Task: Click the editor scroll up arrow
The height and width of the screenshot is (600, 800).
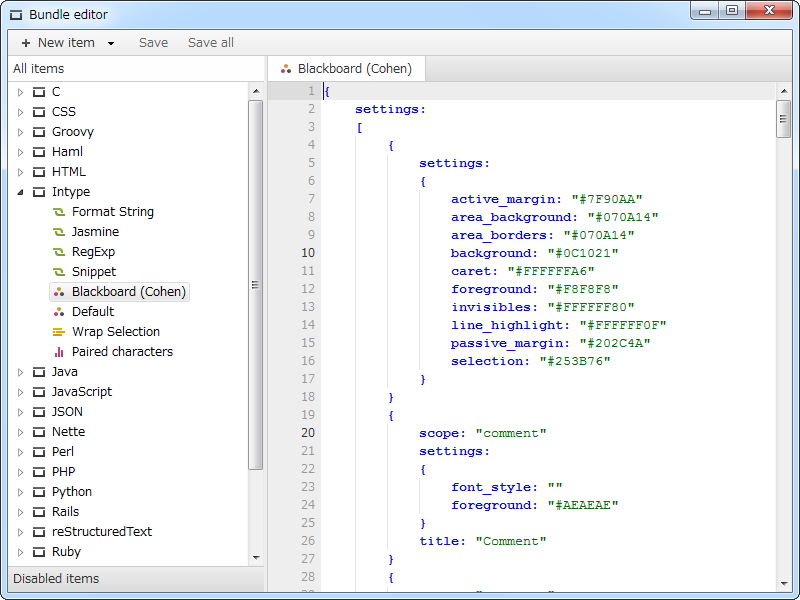Action: pyautogui.click(x=784, y=91)
